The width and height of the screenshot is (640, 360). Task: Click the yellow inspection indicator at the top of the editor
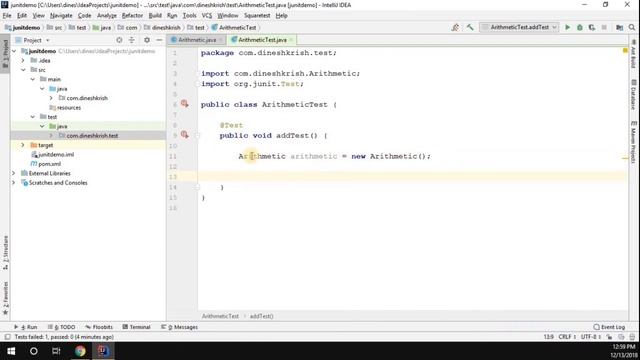pyautogui.click(x=625, y=51)
